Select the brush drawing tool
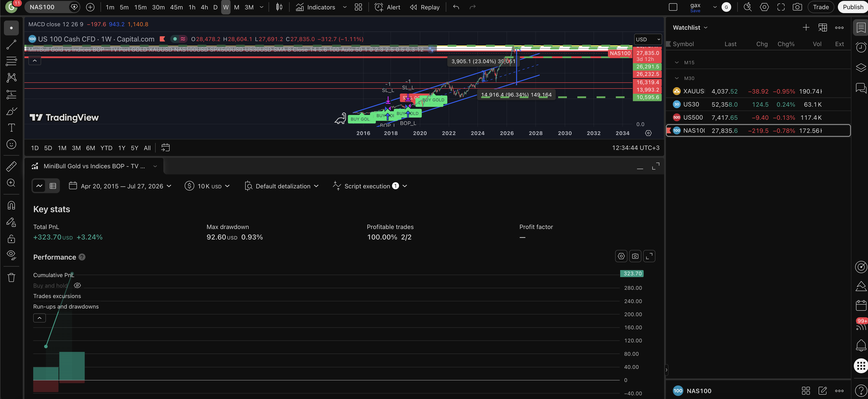 pyautogui.click(x=11, y=111)
